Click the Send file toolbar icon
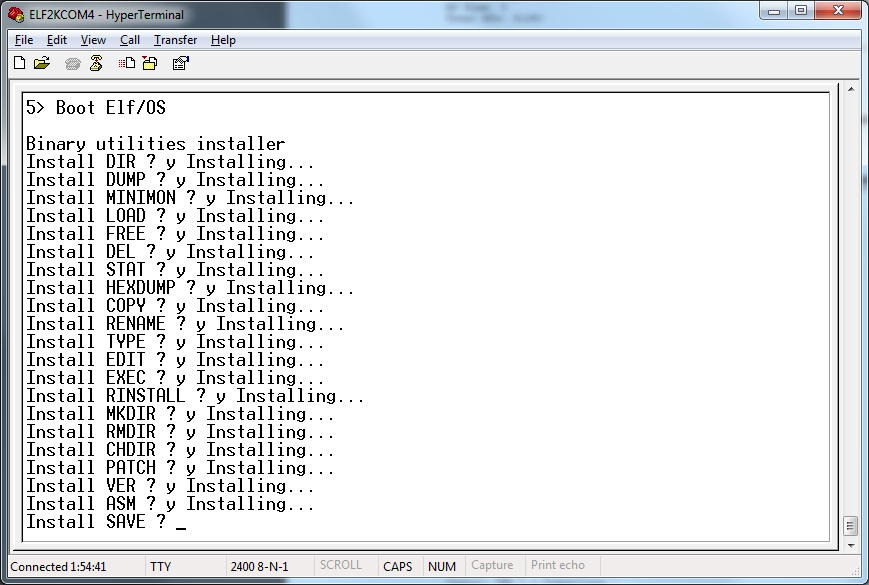 [x=126, y=63]
